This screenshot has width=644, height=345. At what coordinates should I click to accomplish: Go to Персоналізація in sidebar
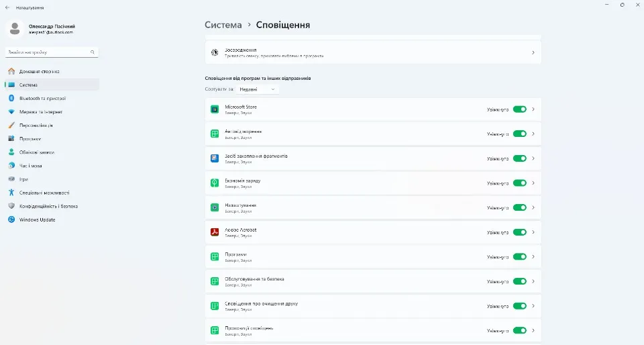36,126
